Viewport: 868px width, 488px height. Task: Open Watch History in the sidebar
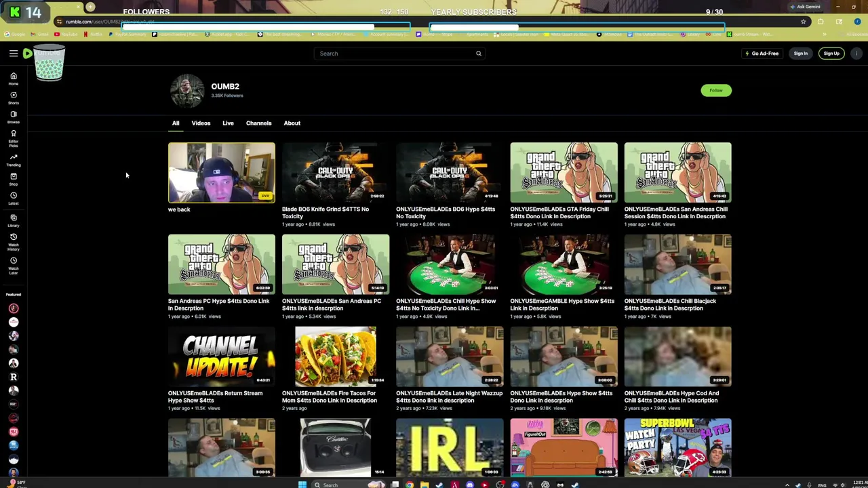point(13,242)
